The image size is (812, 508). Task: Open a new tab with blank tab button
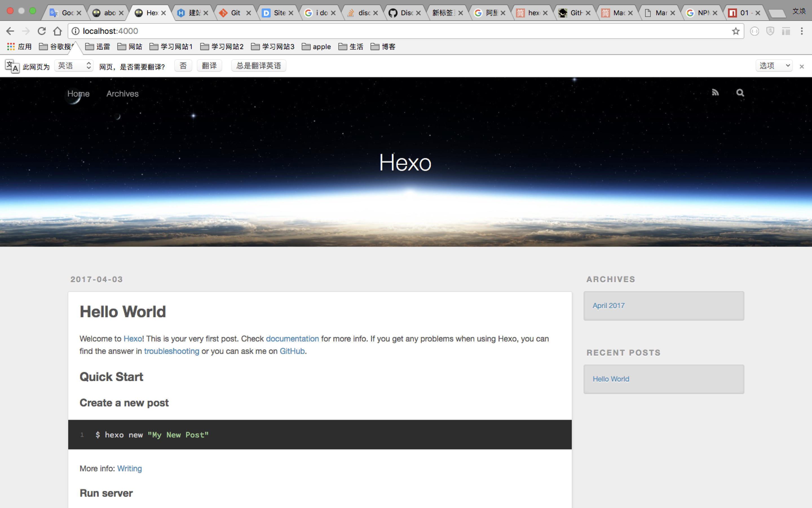coord(777,14)
